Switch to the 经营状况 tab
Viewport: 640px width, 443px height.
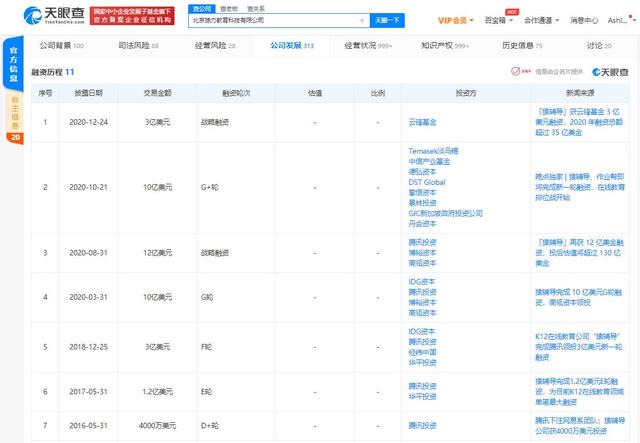(368, 46)
